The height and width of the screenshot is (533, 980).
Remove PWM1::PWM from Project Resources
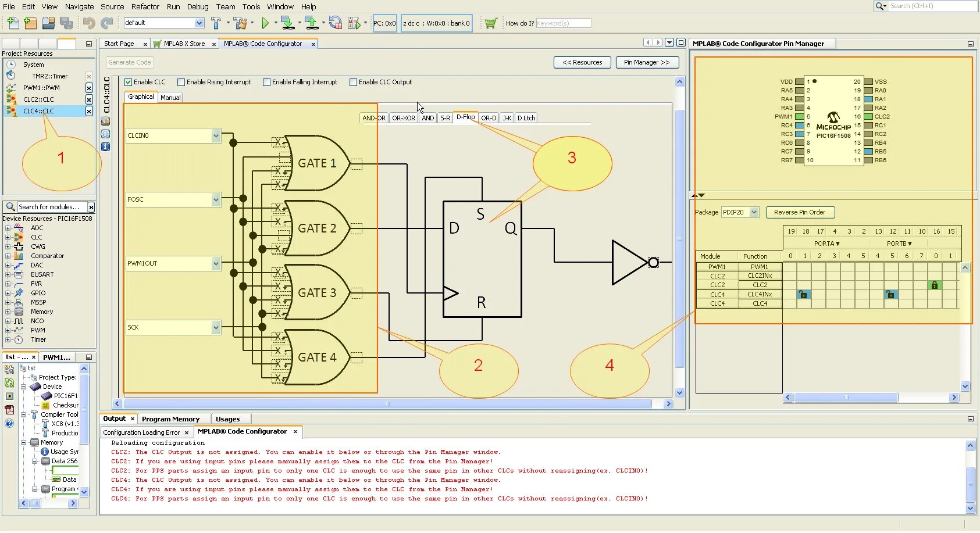(89, 88)
